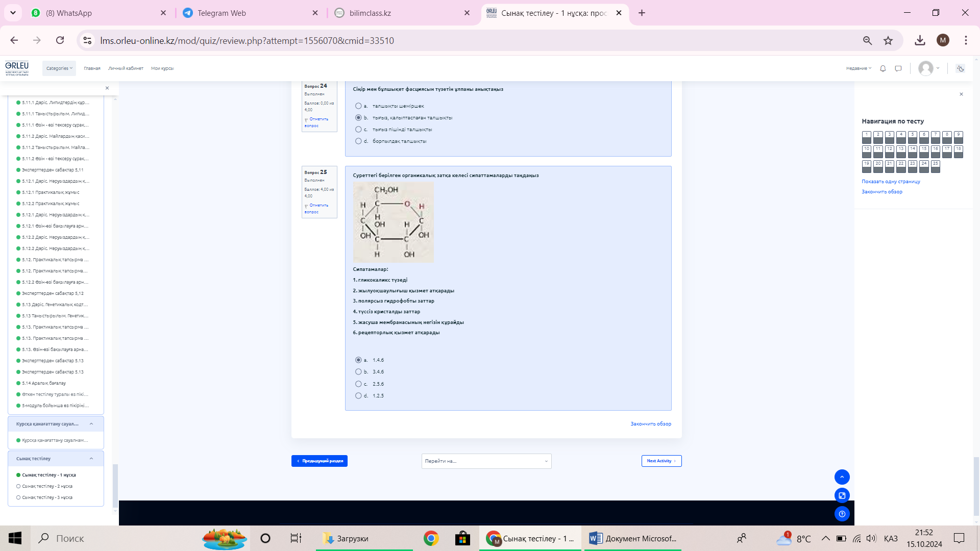980x551 pixels.
Task: Click the blue help question mark icon
Action: [x=842, y=514]
